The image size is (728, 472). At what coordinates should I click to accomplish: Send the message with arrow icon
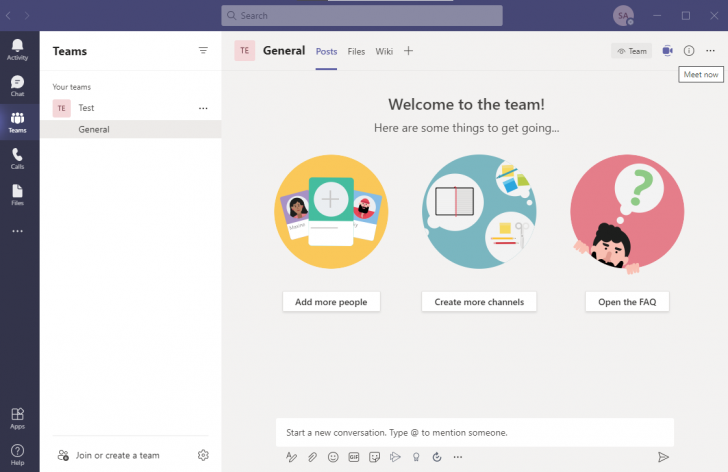[663, 457]
